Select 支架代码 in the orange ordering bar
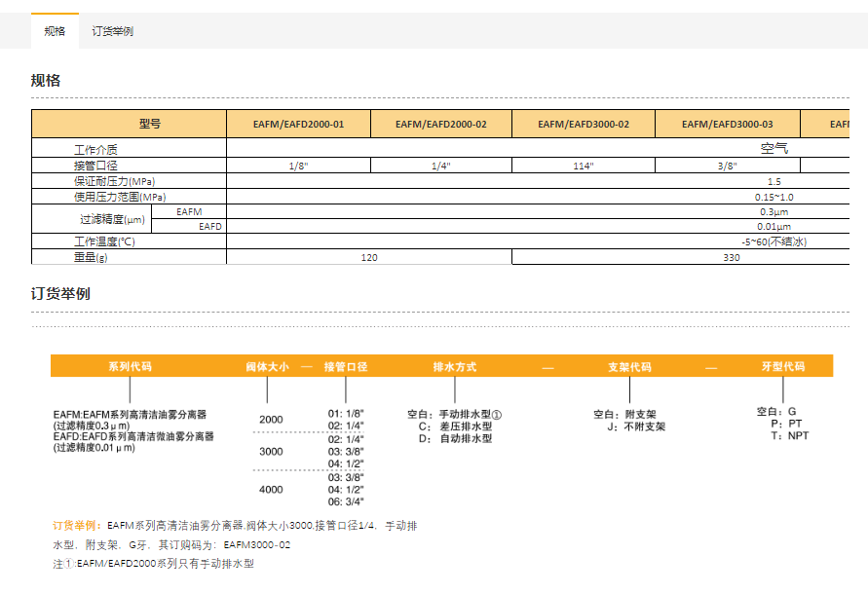This screenshot has height=593, width=868. point(629,367)
